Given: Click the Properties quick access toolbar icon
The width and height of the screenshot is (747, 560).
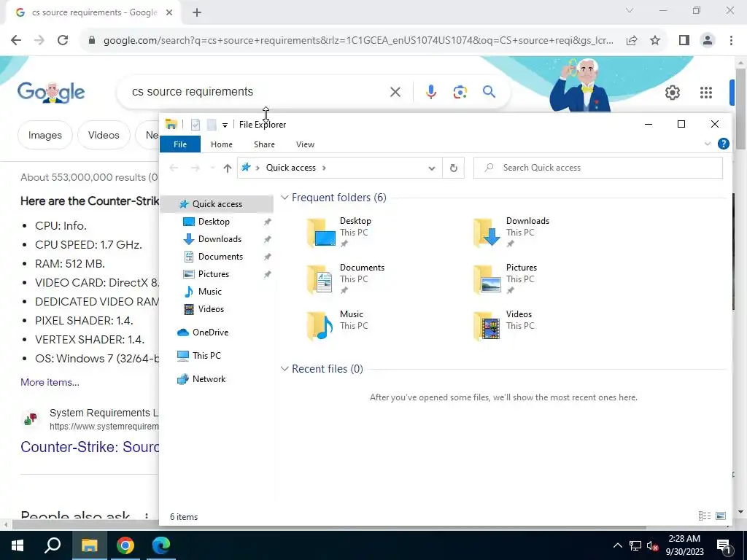Looking at the screenshot, I should pos(196,125).
